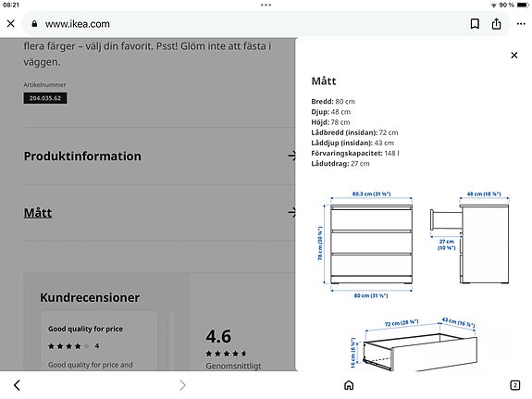Expand the Produktinformation section
Image resolution: width=532 pixels, height=399 pixels.
click(x=159, y=156)
